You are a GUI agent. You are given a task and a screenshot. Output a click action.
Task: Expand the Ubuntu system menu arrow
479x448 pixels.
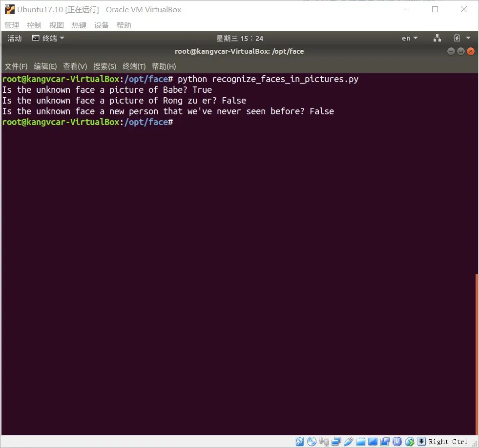pyautogui.click(x=468, y=38)
